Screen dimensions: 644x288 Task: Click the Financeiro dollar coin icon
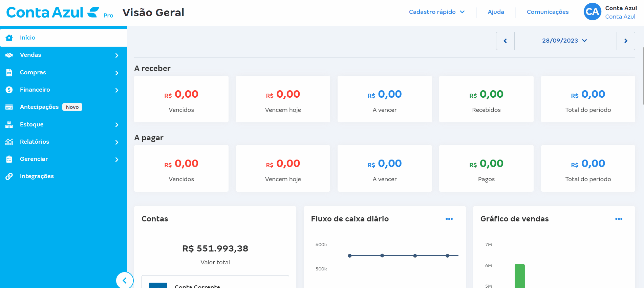[9, 90]
